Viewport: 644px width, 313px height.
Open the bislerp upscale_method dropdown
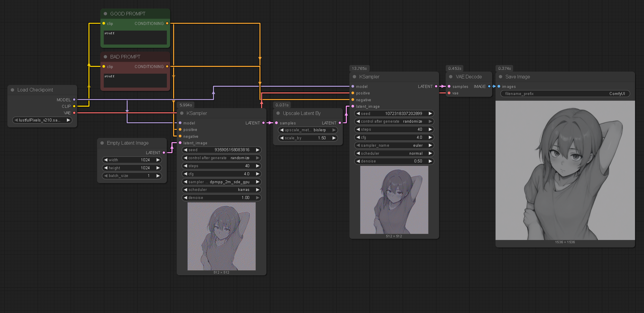click(x=308, y=130)
